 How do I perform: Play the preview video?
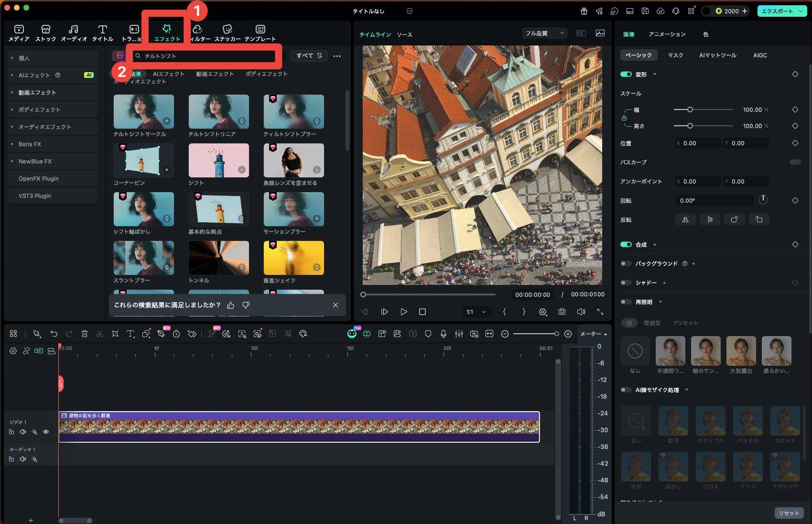tap(403, 312)
